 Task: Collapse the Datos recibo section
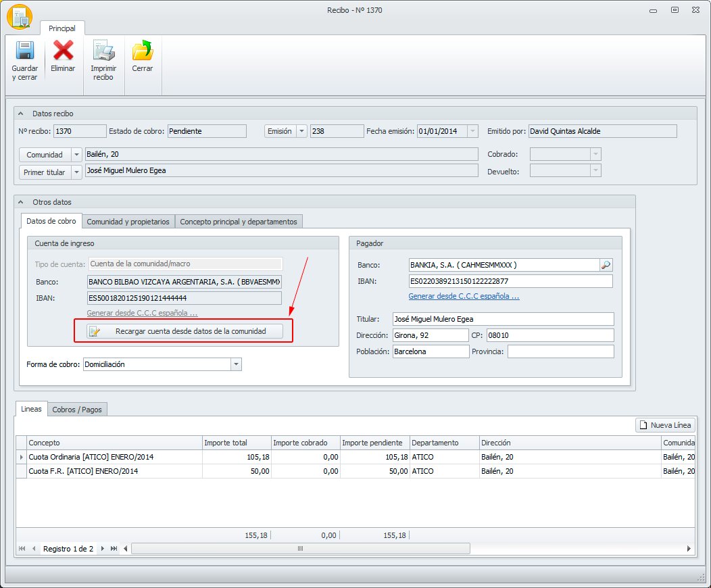[x=21, y=114]
